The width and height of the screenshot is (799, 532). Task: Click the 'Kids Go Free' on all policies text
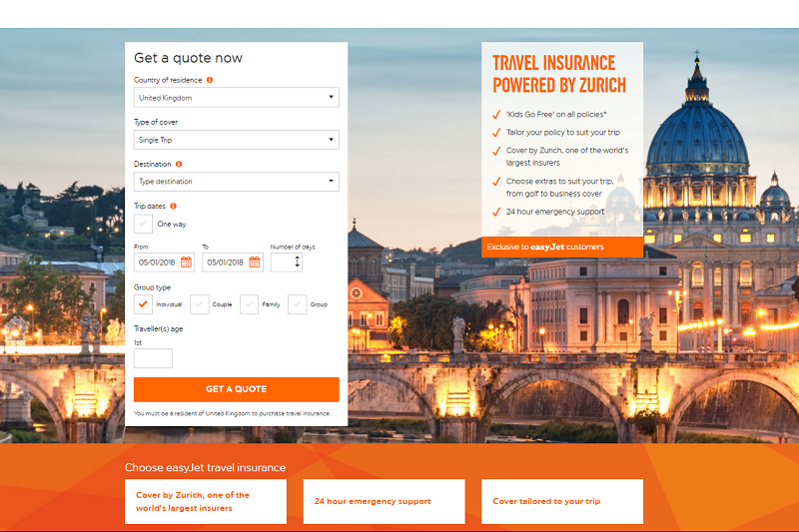pos(556,115)
